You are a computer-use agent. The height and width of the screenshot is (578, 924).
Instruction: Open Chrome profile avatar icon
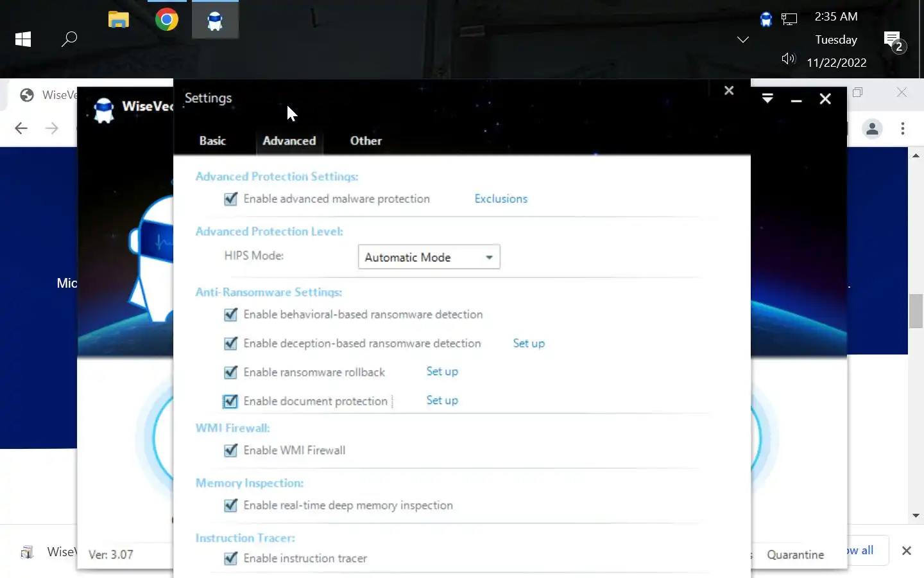872,129
